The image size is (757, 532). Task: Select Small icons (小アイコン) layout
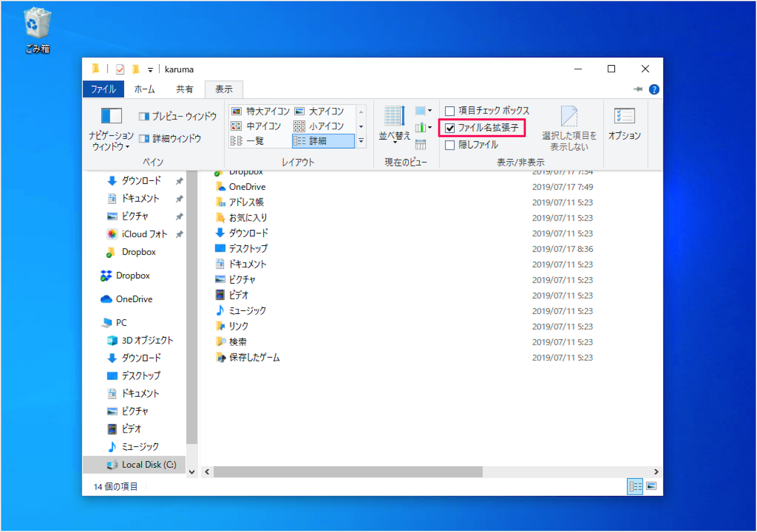coord(319,126)
